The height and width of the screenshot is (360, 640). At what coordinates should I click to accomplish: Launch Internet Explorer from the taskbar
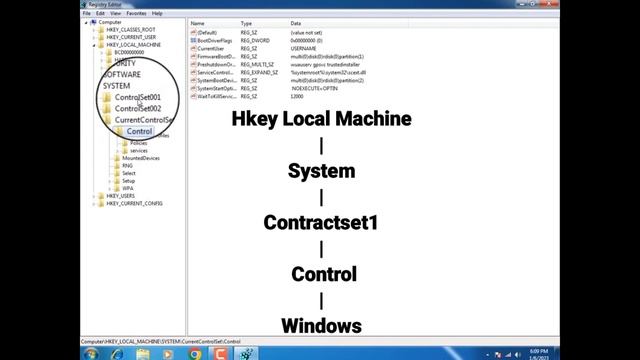[x=117, y=353]
